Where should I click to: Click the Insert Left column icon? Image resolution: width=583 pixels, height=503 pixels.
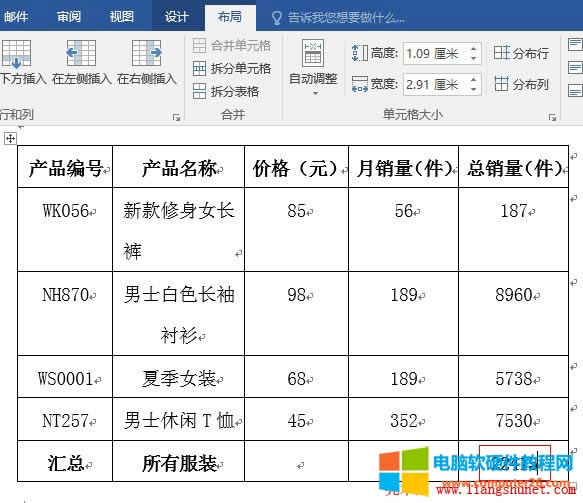tap(81, 53)
